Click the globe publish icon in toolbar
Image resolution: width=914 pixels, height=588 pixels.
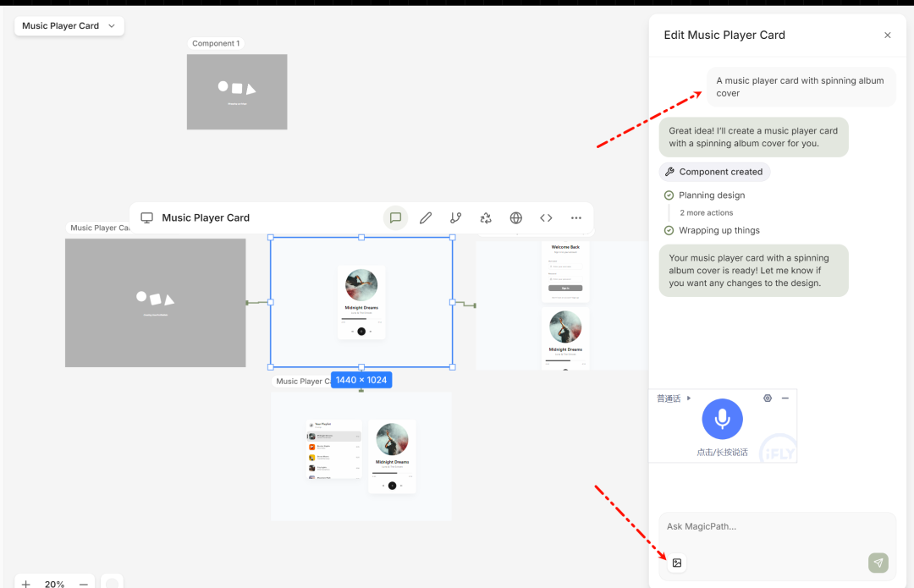point(516,217)
